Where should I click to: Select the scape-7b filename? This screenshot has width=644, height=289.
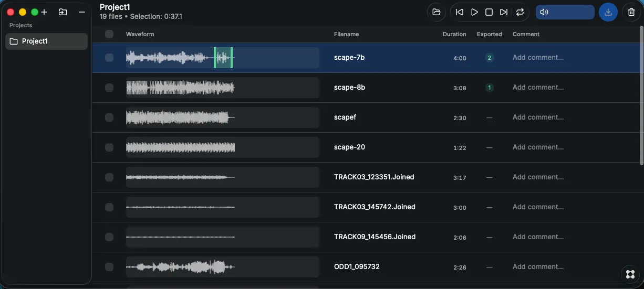(349, 58)
